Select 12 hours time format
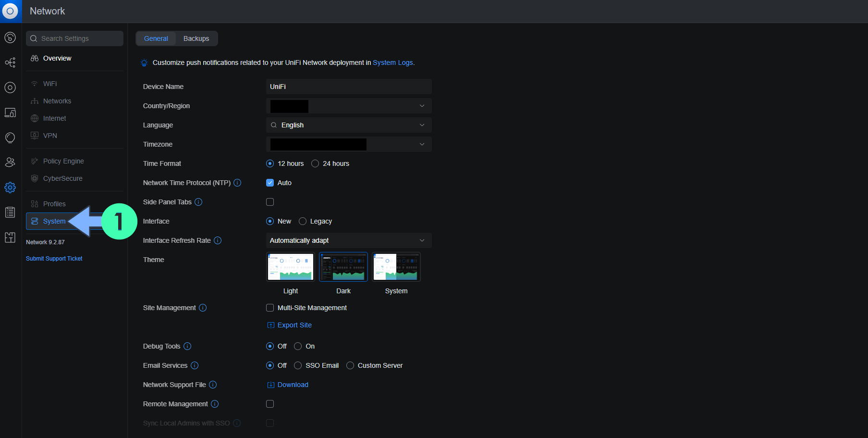The width and height of the screenshot is (868, 438). [270, 163]
